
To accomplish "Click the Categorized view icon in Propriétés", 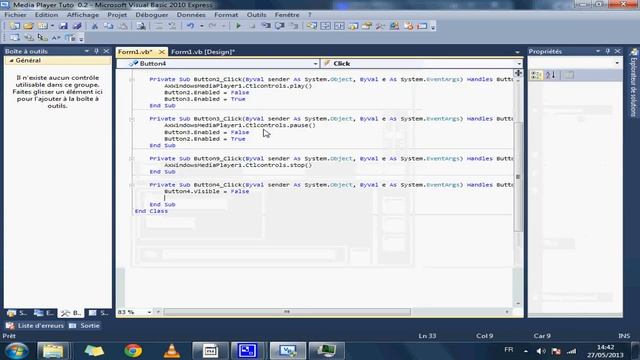I will point(536,75).
